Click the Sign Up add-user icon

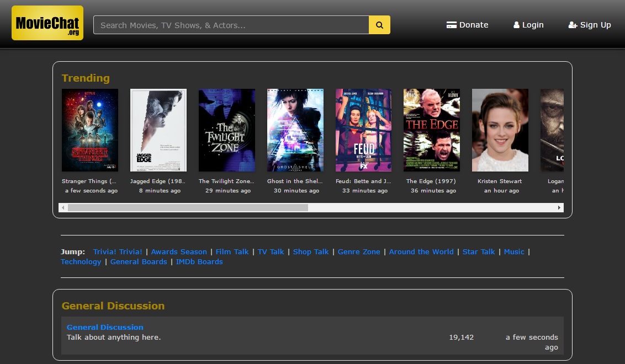pyautogui.click(x=573, y=25)
